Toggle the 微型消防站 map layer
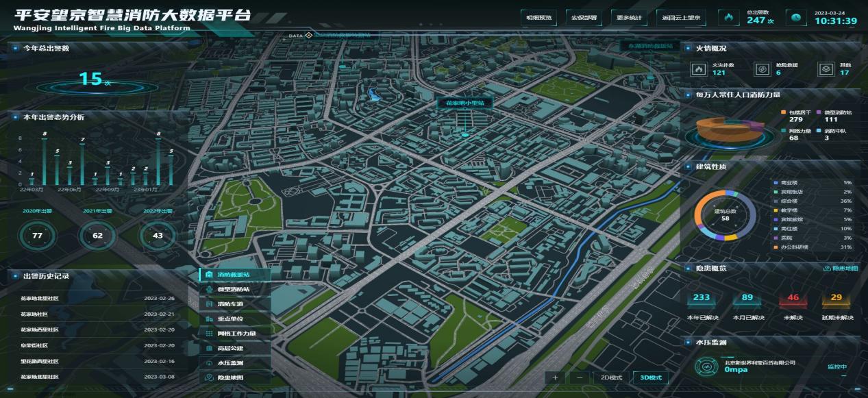 (x=235, y=289)
